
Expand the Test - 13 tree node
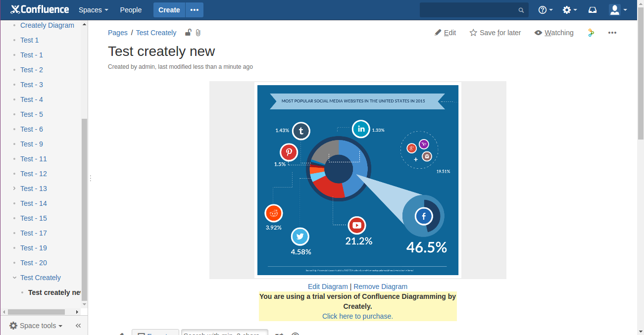(14, 189)
